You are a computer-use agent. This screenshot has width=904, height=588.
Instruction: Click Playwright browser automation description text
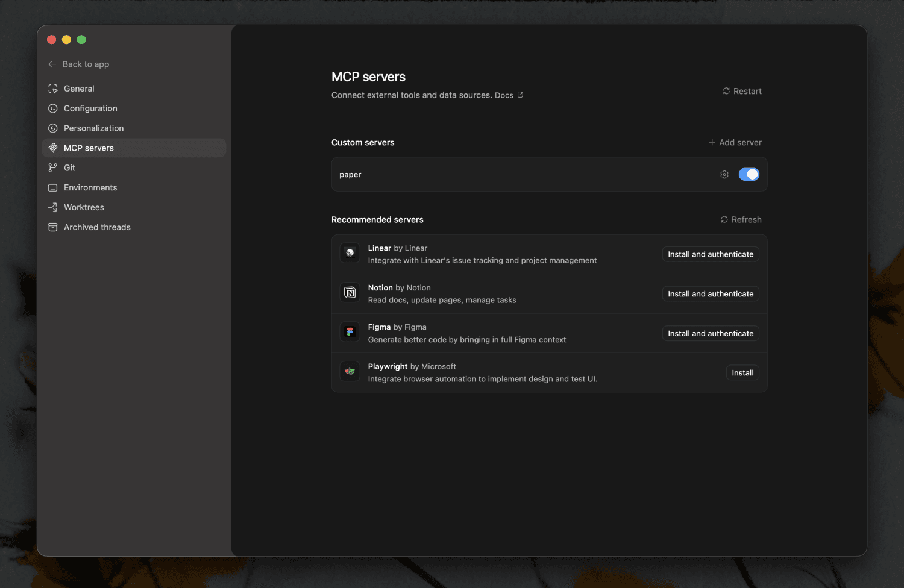pos(483,379)
